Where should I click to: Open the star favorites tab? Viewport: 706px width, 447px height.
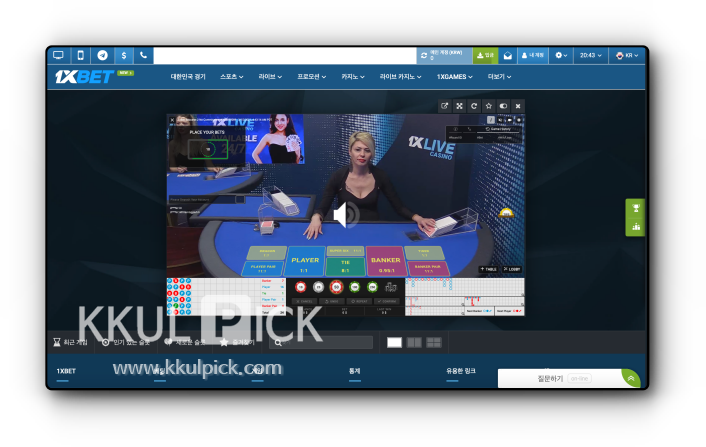click(237, 343)
